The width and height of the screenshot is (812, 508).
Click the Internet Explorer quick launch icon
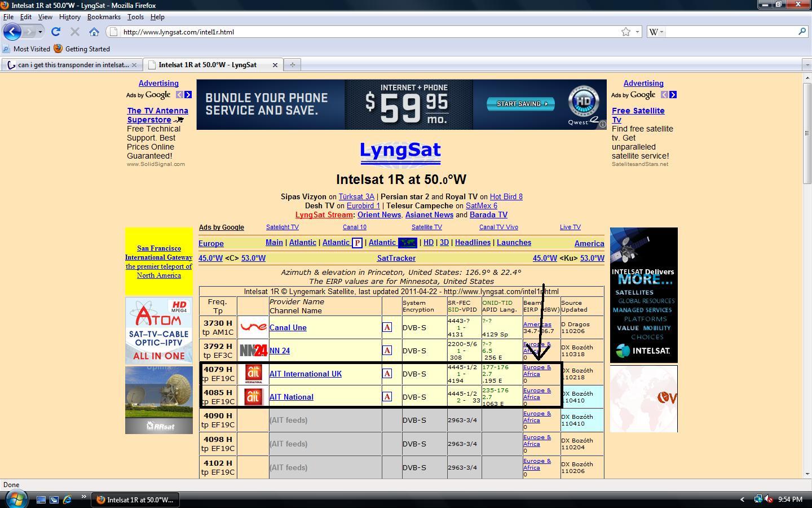(67, 500)
